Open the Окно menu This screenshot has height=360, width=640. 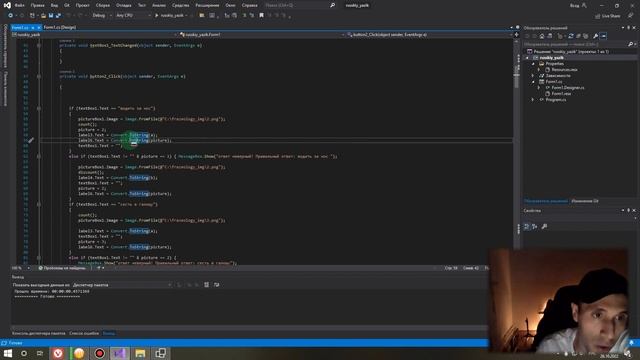(x=230, y=5)
